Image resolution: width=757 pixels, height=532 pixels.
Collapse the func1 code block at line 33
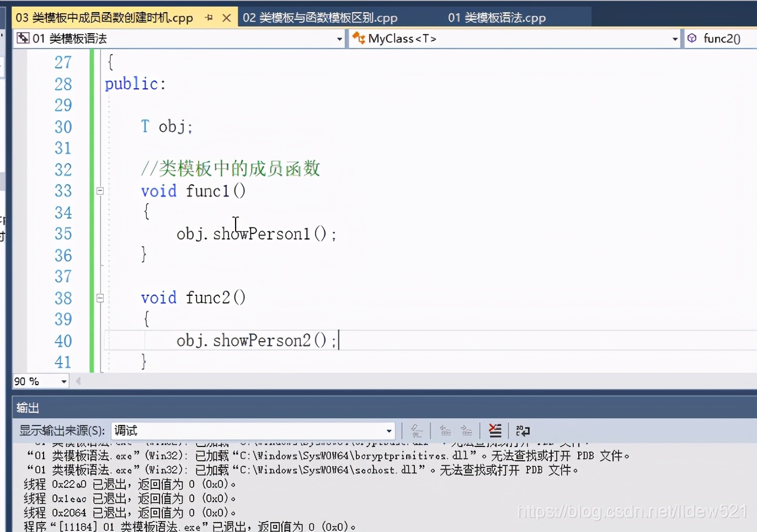point(100,191)
